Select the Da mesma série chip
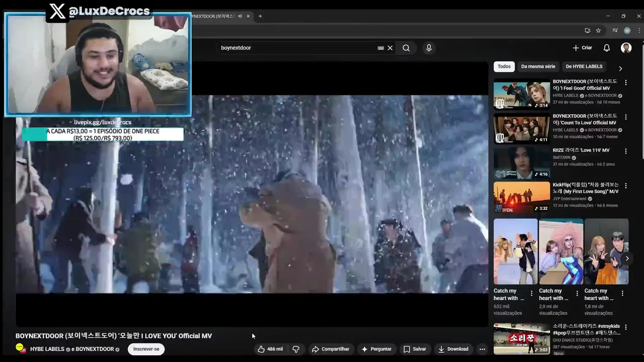Screen dimensions: 644x362 tap(538, 66)
